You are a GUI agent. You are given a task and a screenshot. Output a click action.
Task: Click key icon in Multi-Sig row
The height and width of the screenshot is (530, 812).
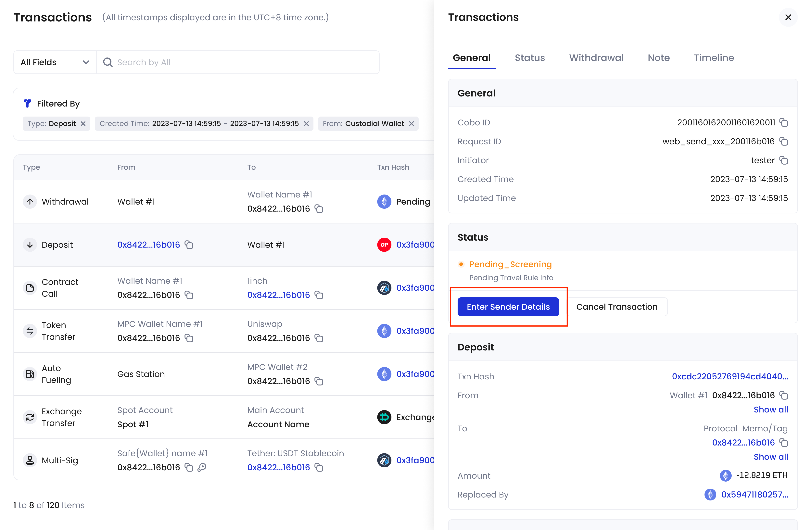tap(202, 467)
